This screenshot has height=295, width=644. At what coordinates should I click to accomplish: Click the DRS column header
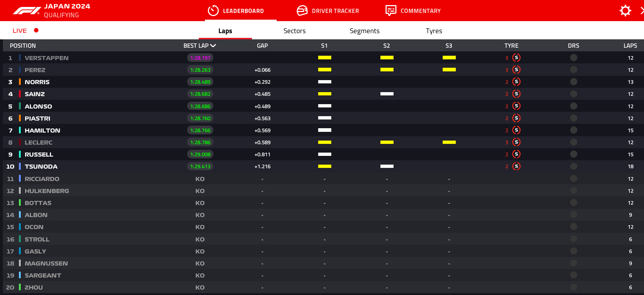tap(573, 46)
